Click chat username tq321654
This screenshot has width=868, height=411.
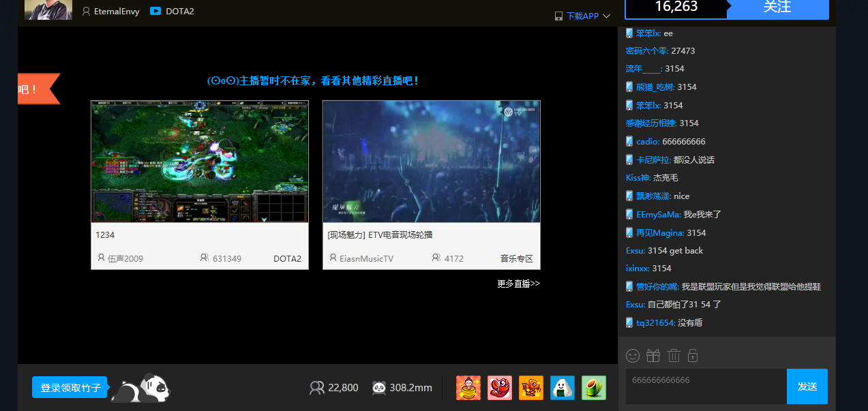(655, 322)
